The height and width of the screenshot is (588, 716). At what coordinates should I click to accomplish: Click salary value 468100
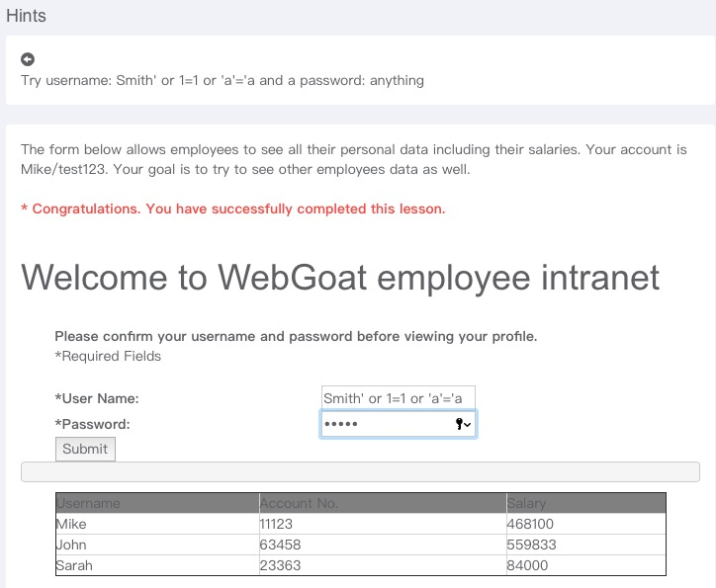tap(585, 524)
